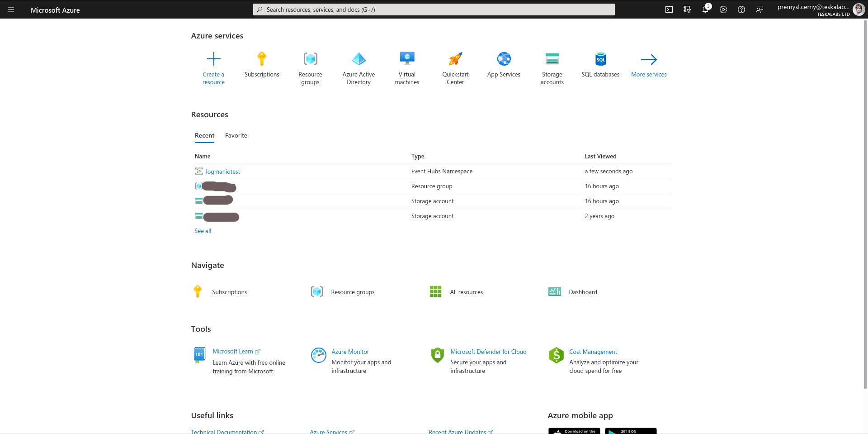The image size is (868, 434).
Task: Click the 'a few seconds ago' cell
Action: [609, 171]
